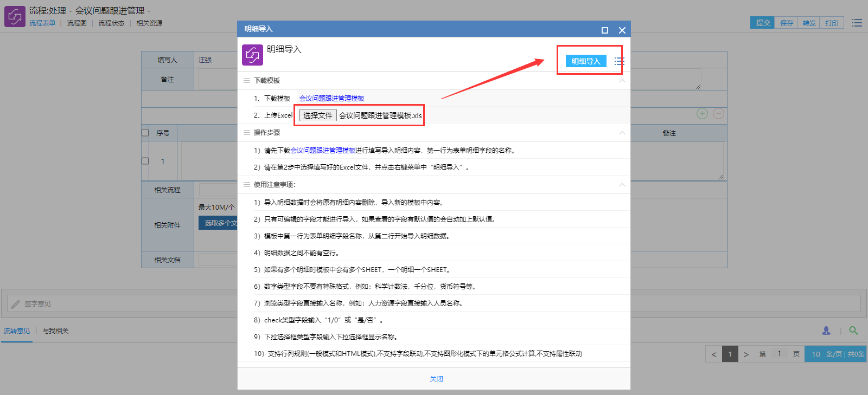Click the list menu icon beside 明细导入 button
Viewport: 868px width, 395px height.
(619, 61)
